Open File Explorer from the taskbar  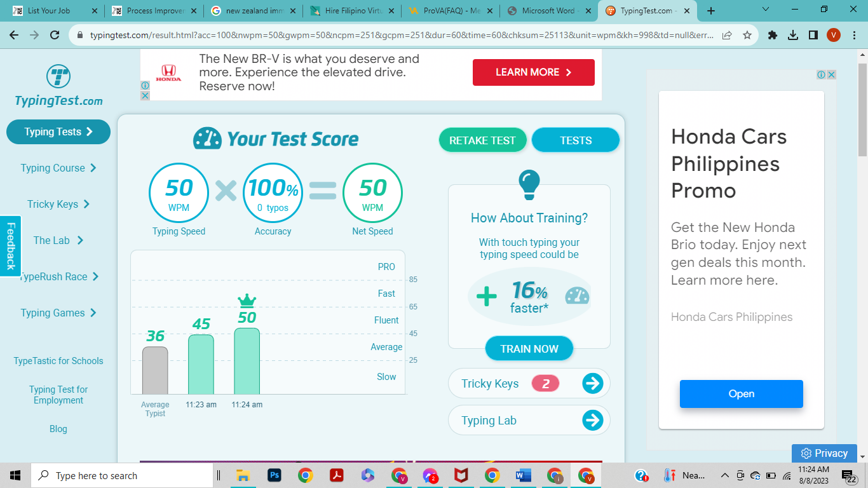point(242,475)
